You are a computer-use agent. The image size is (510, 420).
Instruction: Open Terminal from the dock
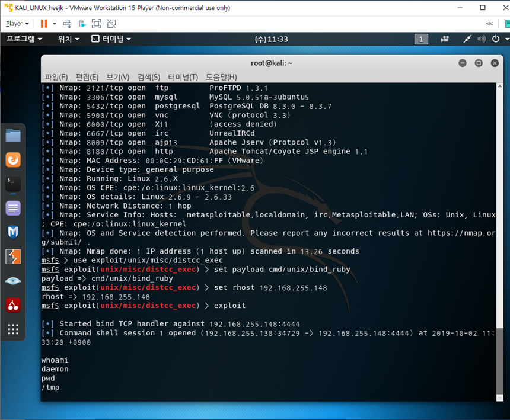click(13, 184)
